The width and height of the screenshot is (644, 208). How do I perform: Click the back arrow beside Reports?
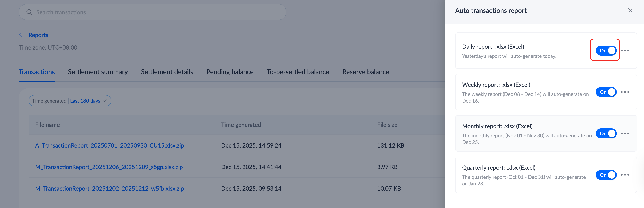tap(22, 35)
